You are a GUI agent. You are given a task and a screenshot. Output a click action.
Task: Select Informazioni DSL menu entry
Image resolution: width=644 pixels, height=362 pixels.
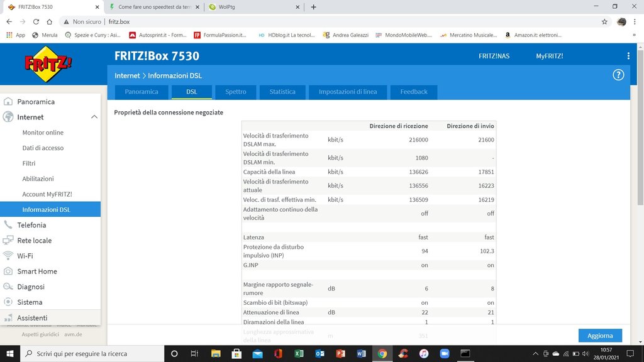coord(50,209)
